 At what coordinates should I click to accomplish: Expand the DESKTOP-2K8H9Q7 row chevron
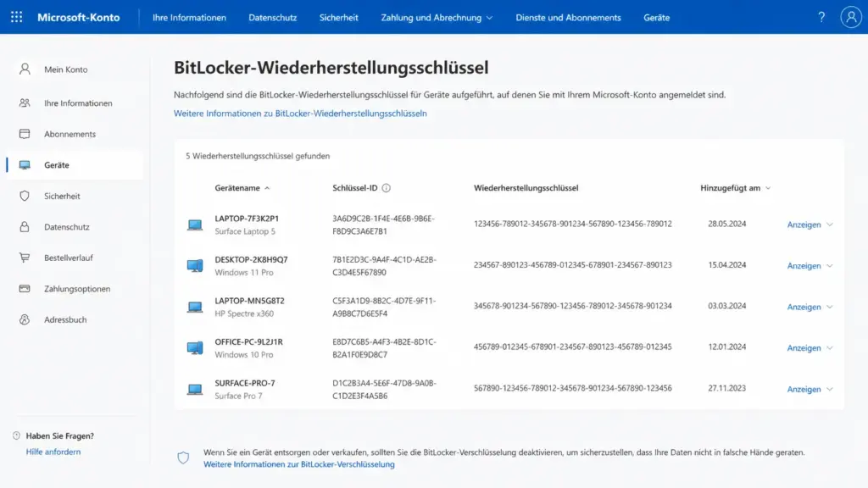pos(830,265)
